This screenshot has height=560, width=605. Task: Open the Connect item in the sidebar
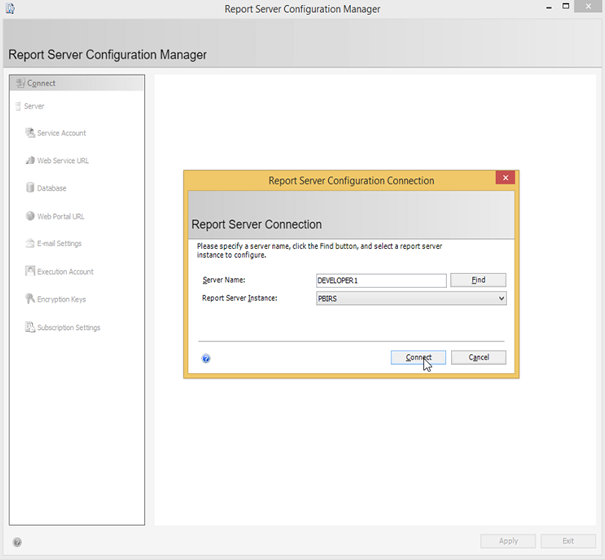[76, 83]
